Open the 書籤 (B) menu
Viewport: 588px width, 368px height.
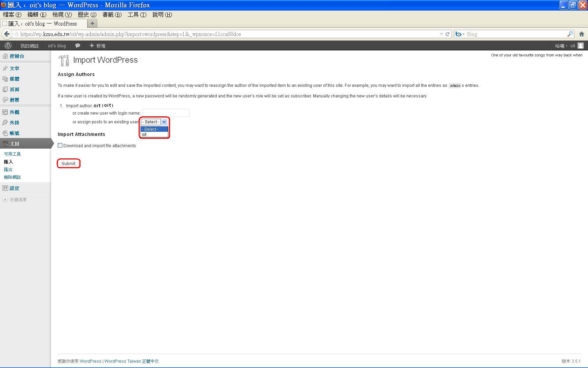point(112,15)
